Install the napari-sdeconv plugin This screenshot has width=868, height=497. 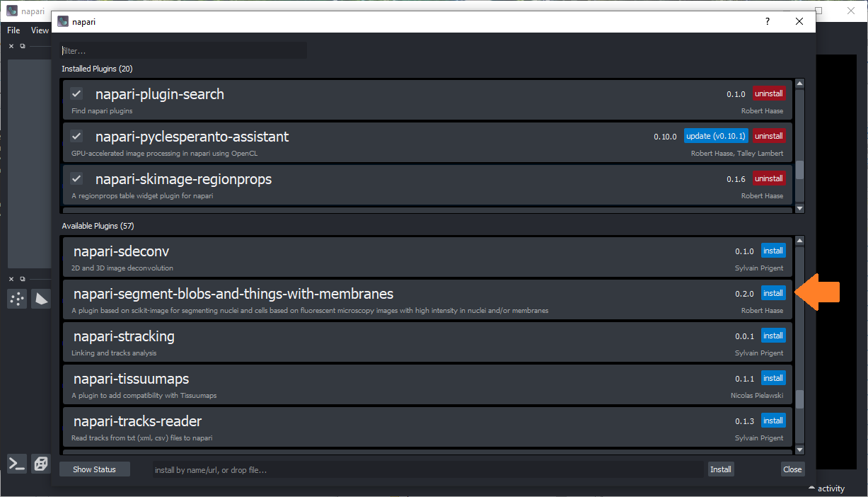[773, 251]
